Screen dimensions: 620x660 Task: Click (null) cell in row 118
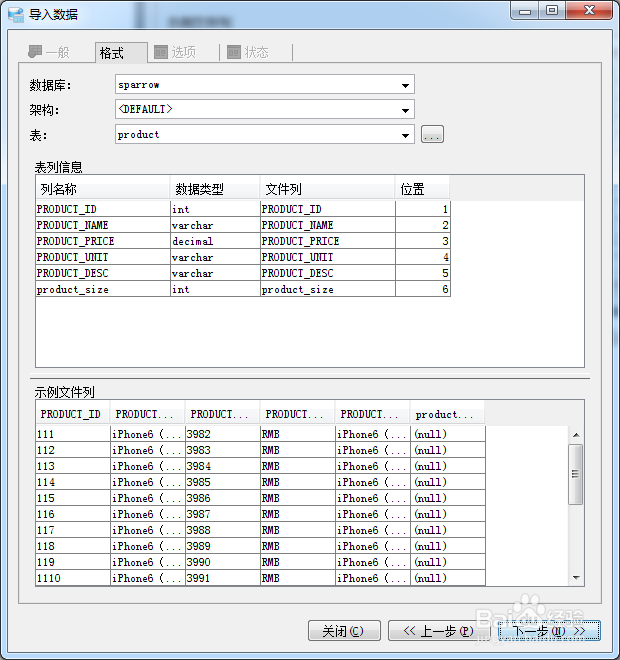coord(448,546)
